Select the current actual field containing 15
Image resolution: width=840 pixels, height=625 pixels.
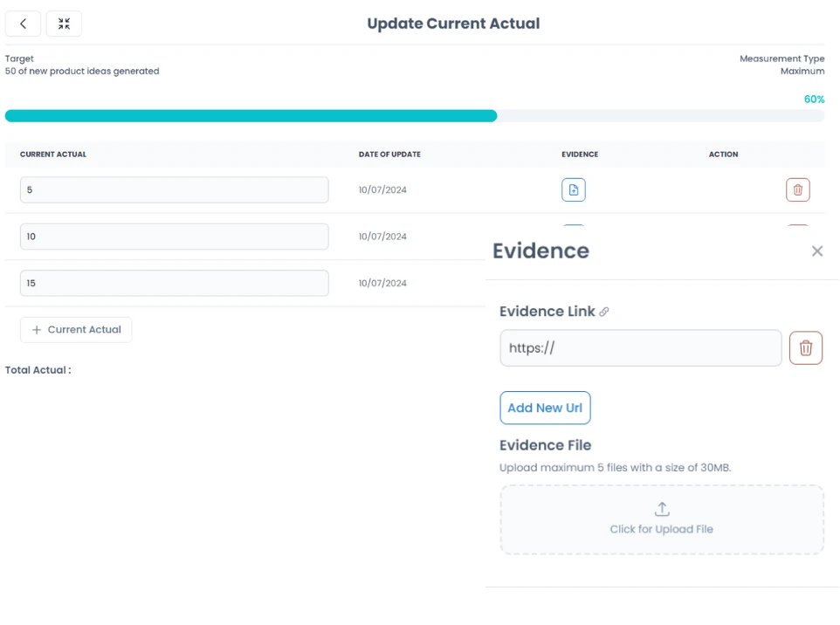(174, 283)
